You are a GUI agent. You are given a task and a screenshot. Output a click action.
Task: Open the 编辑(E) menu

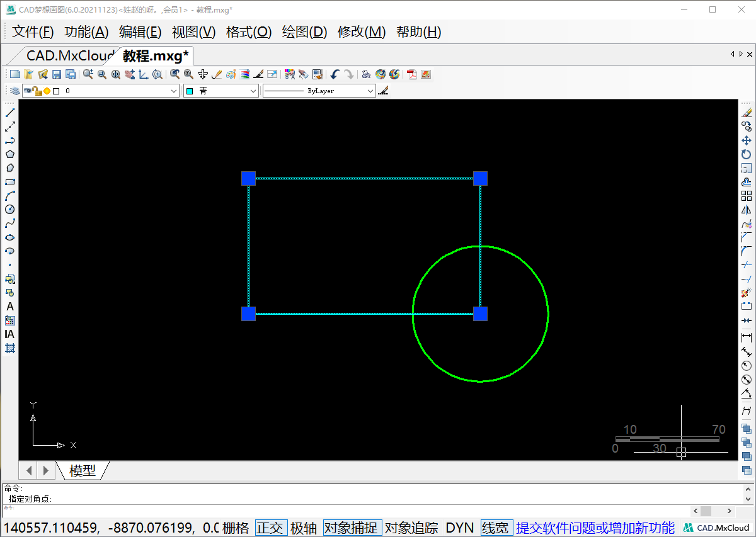tap(140, 32)
